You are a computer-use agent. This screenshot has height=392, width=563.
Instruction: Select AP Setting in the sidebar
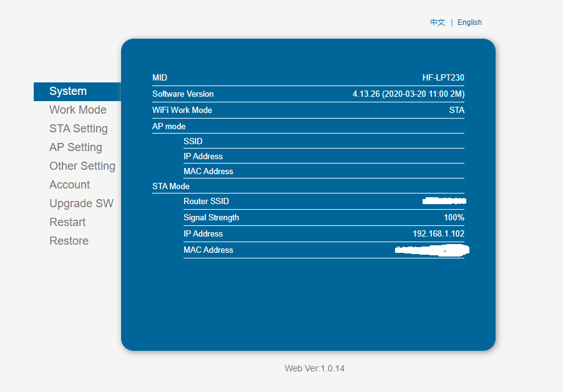coord(76,147)
